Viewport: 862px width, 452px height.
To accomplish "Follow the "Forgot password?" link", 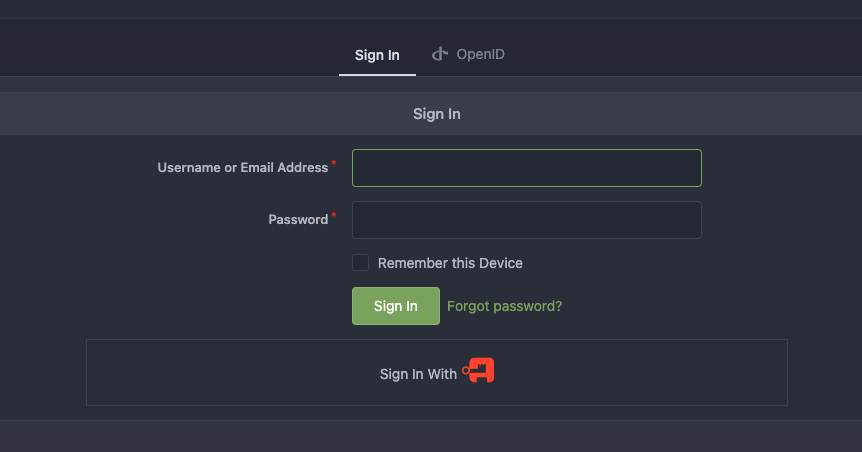I will click(x=504, y=306).
